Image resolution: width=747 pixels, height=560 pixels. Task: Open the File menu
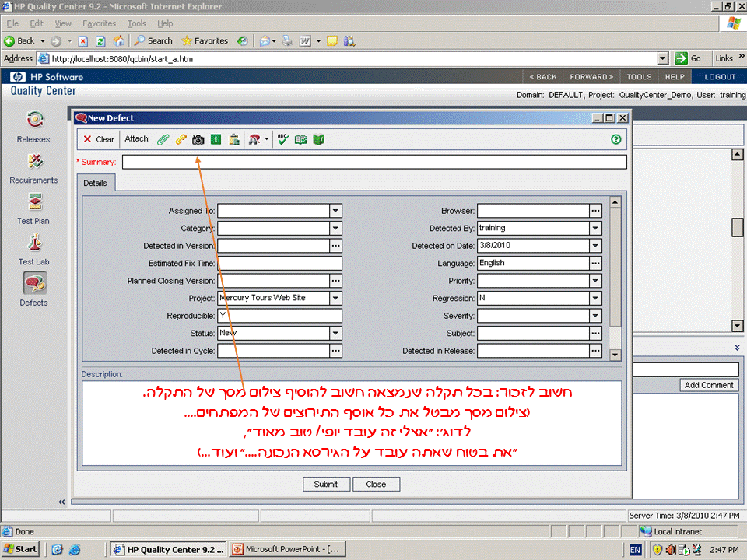(12, 23)
